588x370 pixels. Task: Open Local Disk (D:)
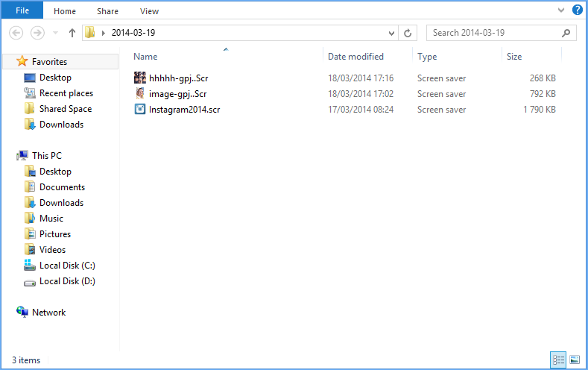click(x=67, y=281)
